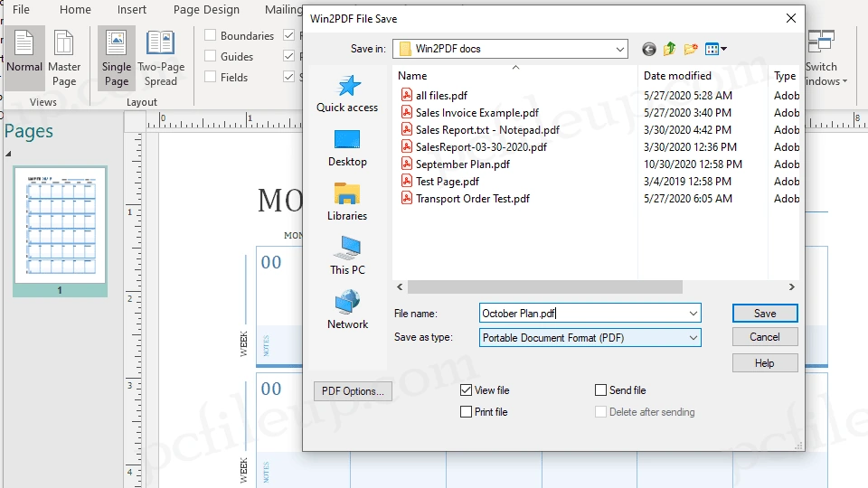Expand the Save in folder dropdown

619,49
